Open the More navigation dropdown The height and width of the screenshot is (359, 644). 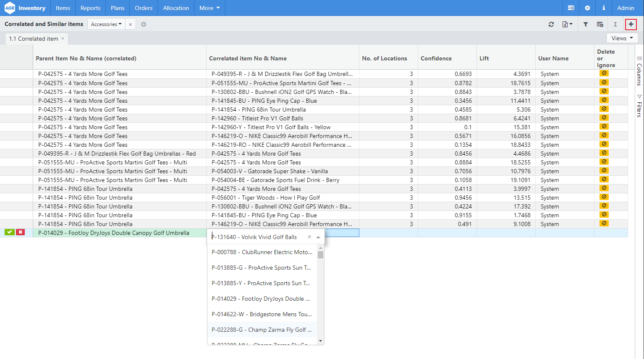click(209, 8)
